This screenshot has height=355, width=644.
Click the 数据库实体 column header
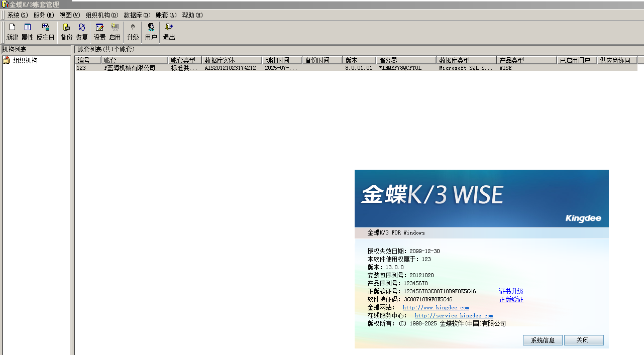(x=232, y=60)
